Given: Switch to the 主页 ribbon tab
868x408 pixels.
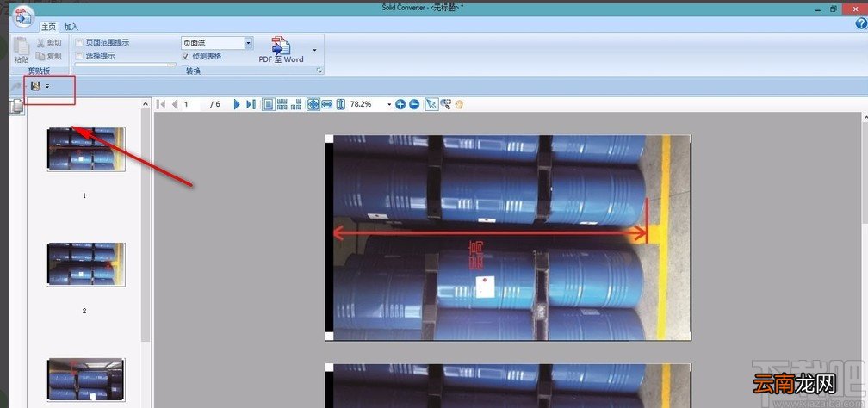Looking at the screenshot, I should (48, 27).
